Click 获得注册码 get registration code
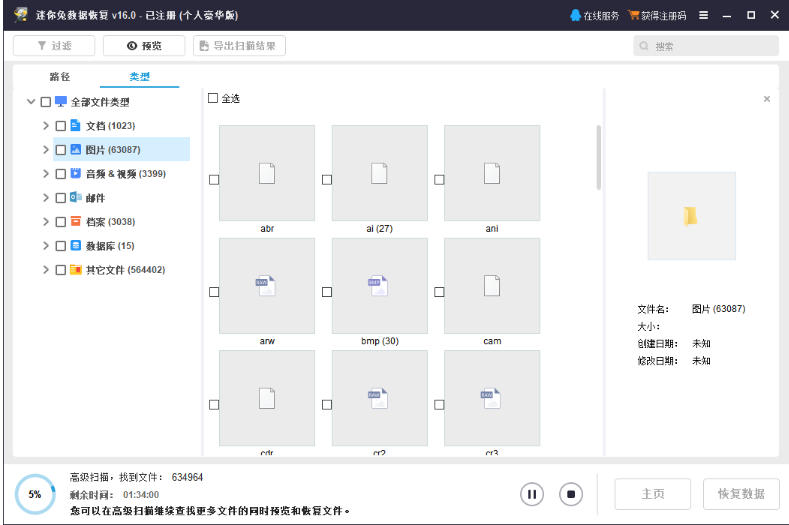Screen dimensions: 789x525 [657, 16]
